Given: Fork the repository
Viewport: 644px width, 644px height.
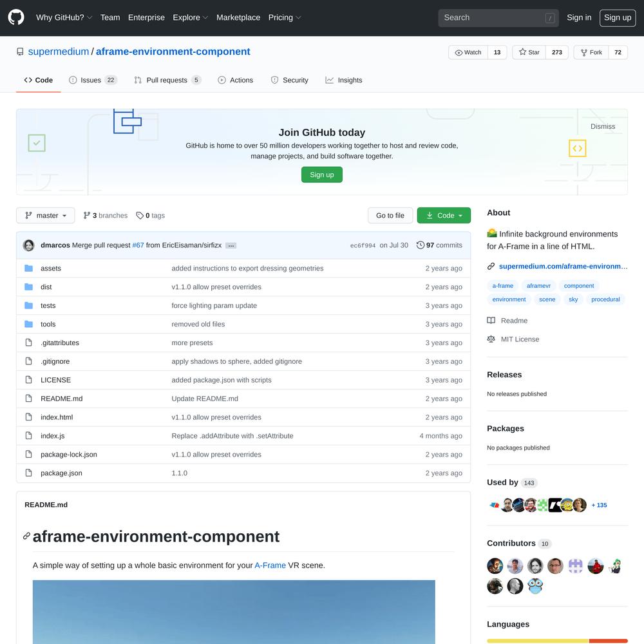Looking at the screenshot, I should 591,52.
